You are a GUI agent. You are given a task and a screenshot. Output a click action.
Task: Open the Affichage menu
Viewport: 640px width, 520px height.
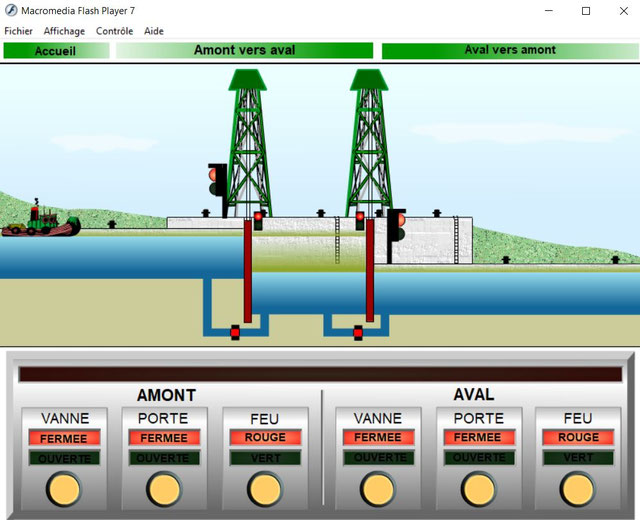[64, 31]
